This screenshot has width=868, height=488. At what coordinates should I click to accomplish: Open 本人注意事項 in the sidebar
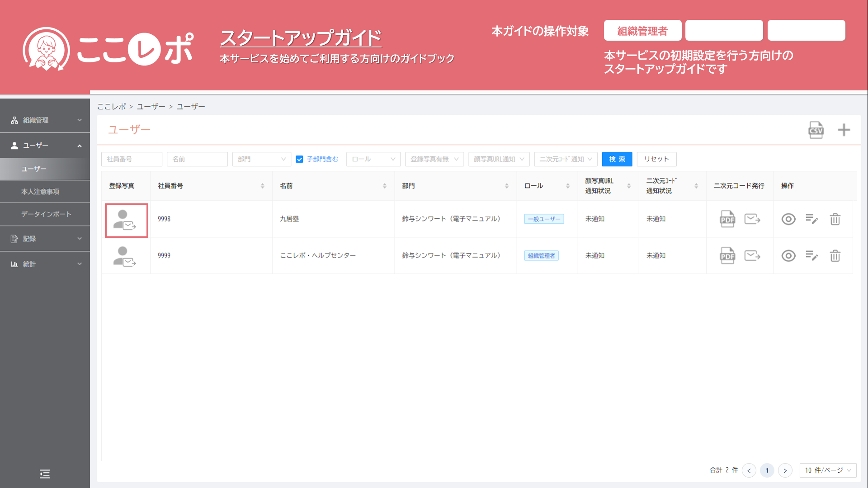point(40,192)
